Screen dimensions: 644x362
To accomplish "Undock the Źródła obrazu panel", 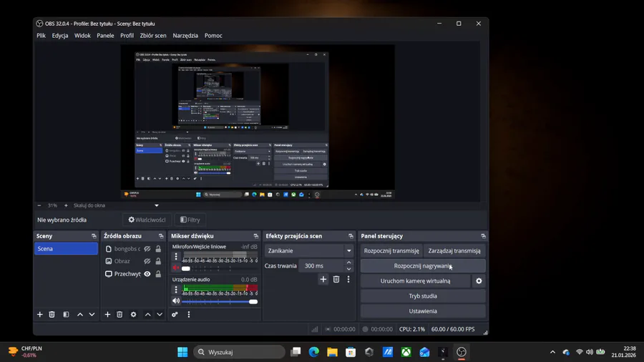I will [161, 236].
